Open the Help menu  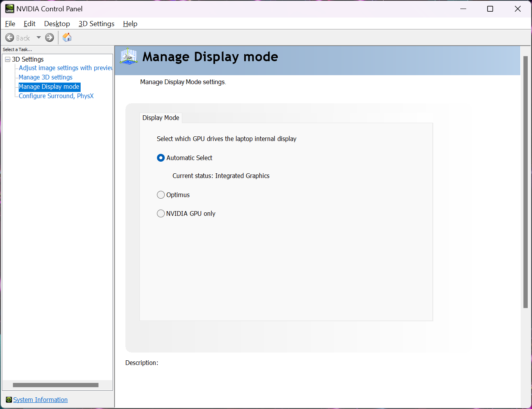130,24
